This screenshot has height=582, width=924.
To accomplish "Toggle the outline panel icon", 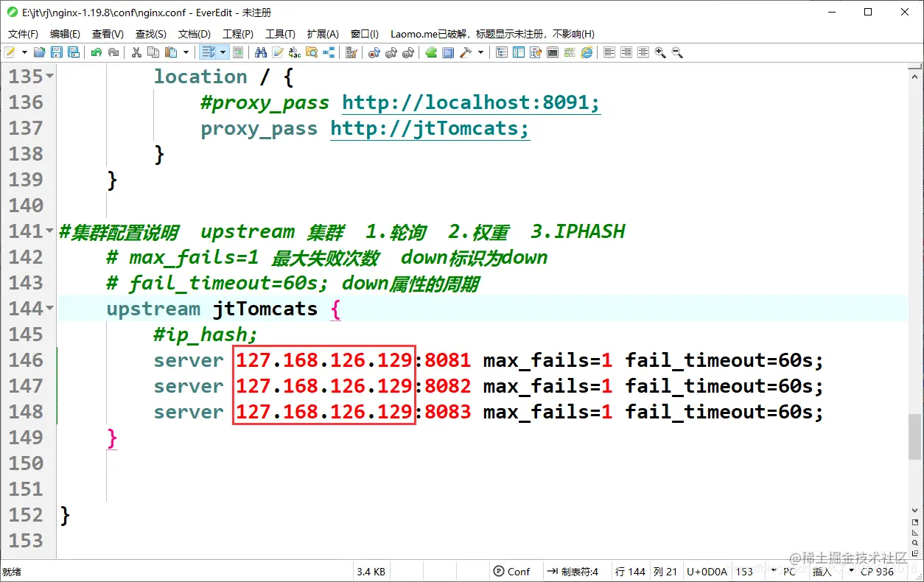I will (502, 52).
